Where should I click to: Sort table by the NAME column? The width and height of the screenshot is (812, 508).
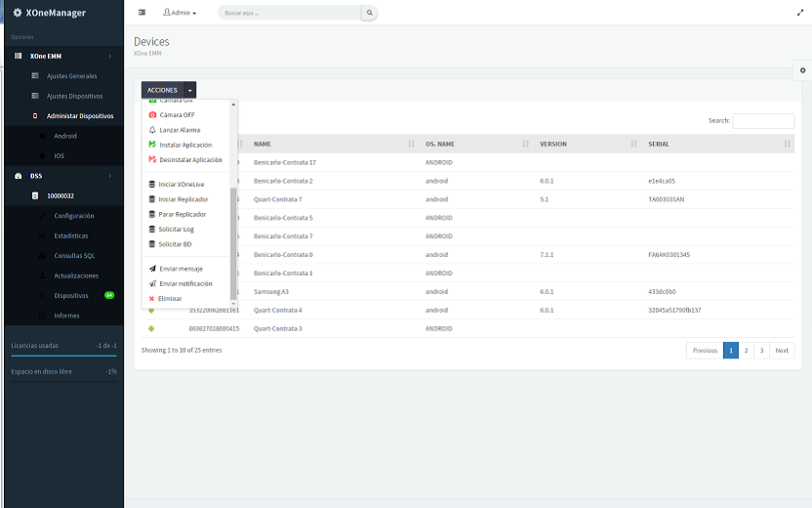coord(332,145)
